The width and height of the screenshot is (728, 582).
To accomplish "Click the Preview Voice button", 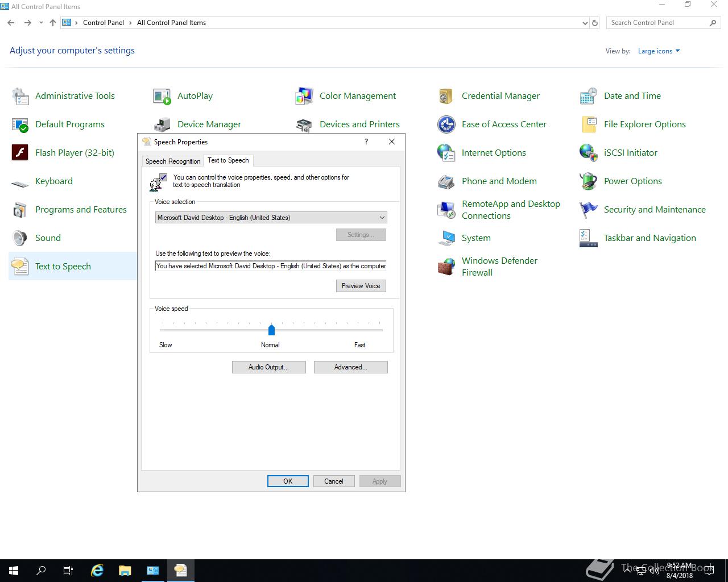I will point(361,286).
